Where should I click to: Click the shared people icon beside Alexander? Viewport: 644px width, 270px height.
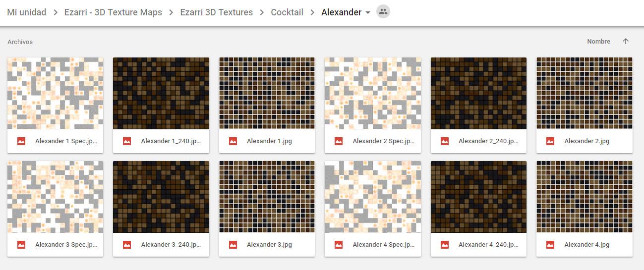383,12
